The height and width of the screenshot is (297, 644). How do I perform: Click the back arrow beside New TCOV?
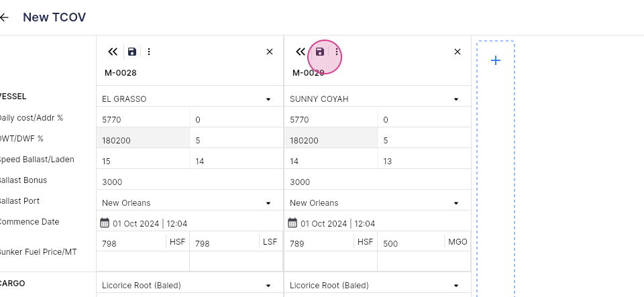click(4, 17)
